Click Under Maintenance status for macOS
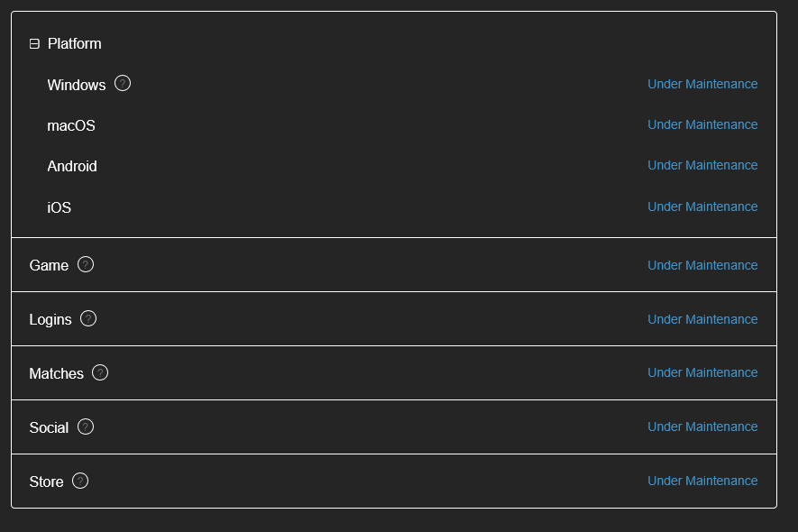Viewport: 798px width, 532px height. point(702,124)
